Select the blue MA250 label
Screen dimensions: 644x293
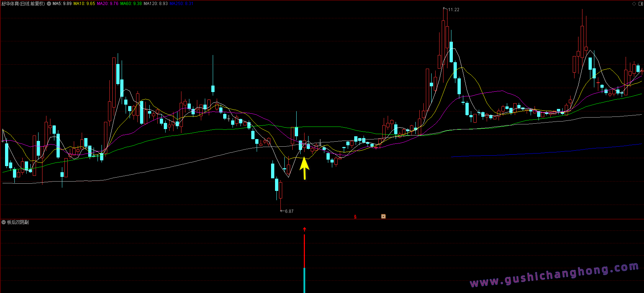click(x=181, y=4)
